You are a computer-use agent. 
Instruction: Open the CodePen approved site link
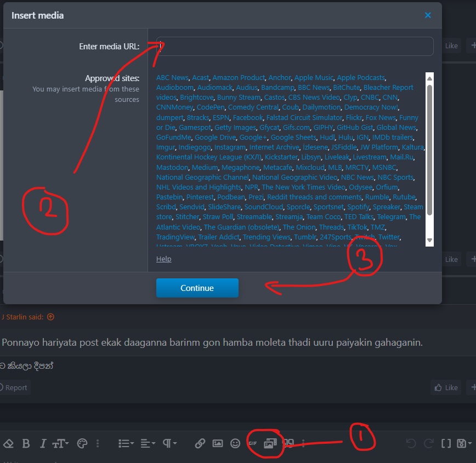[x=211, y=107]
